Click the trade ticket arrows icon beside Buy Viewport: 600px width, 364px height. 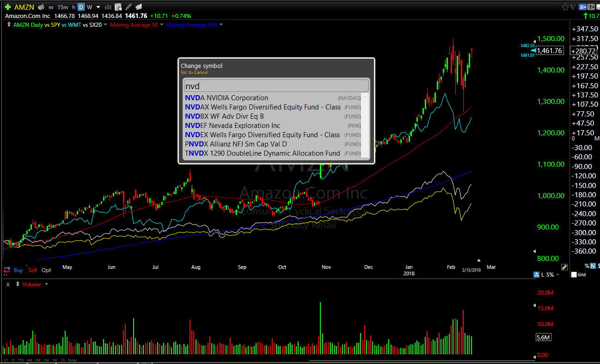[7, 270]
